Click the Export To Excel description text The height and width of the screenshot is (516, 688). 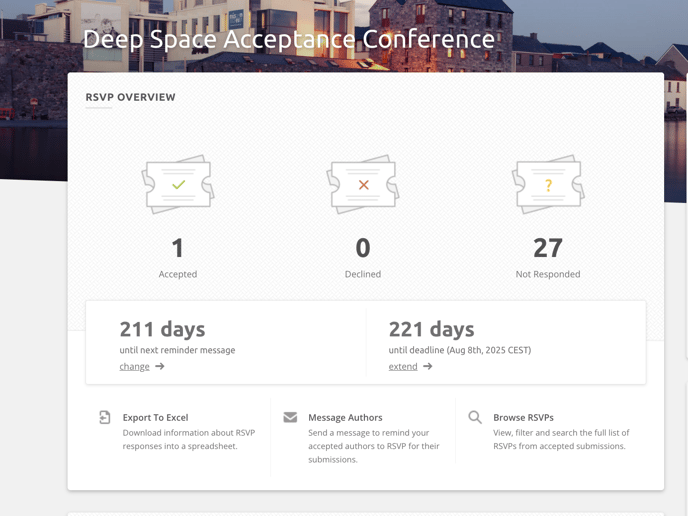pyautogui.click(x=189, y=439)
